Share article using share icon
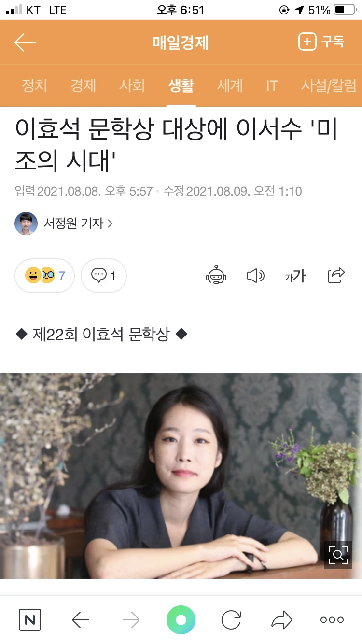Viewport: 362px width, 644px height. coord(336,275)
